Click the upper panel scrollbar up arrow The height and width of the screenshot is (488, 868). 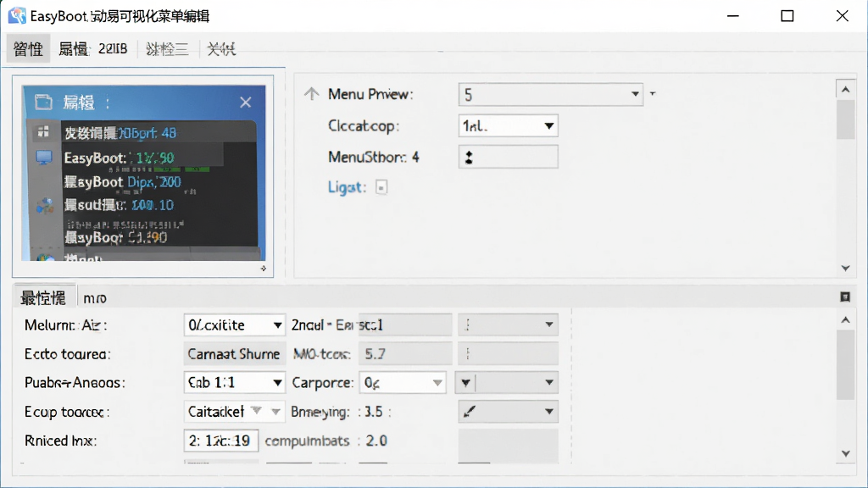click(845, 90)
